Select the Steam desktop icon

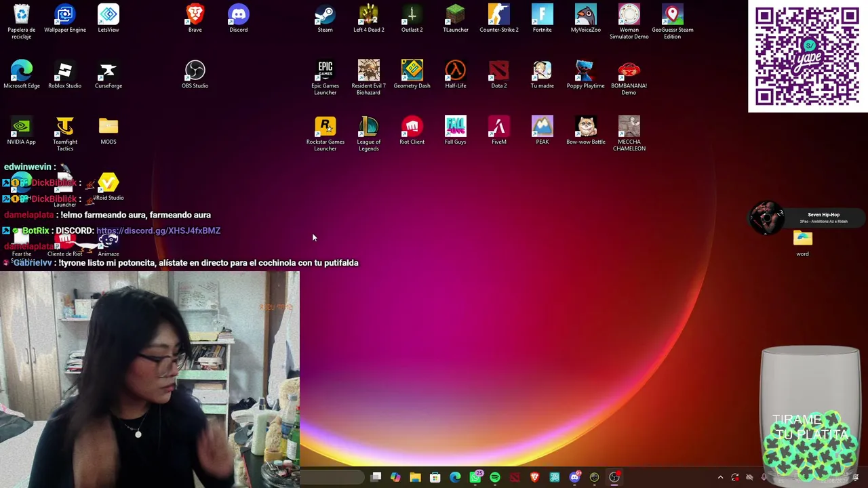coord(325,18)
